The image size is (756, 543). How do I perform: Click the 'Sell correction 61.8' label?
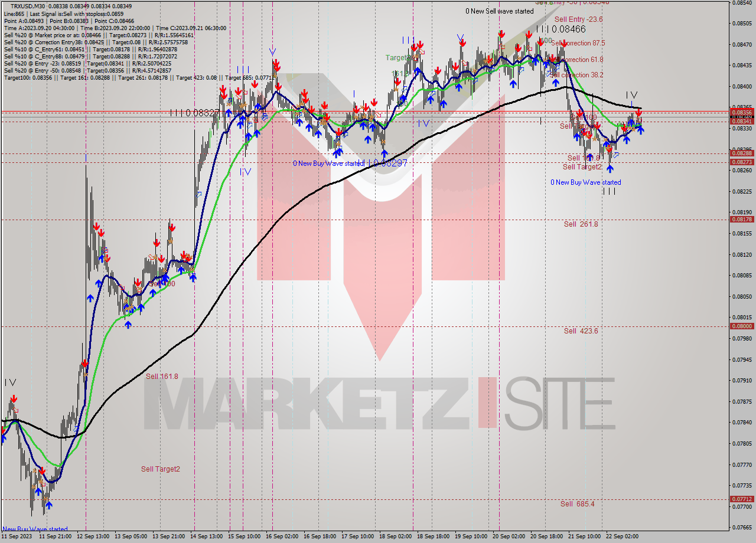576,60
